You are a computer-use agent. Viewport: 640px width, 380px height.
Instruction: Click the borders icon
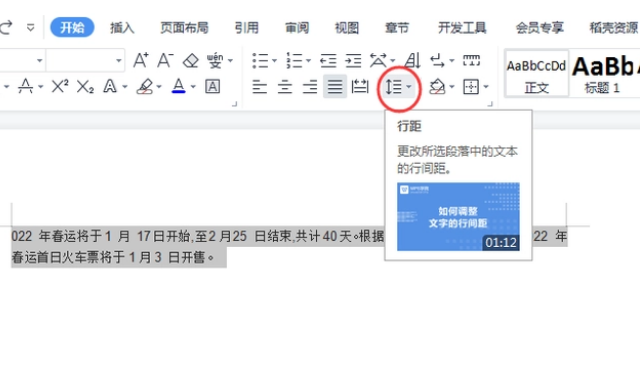coord(471,87)
